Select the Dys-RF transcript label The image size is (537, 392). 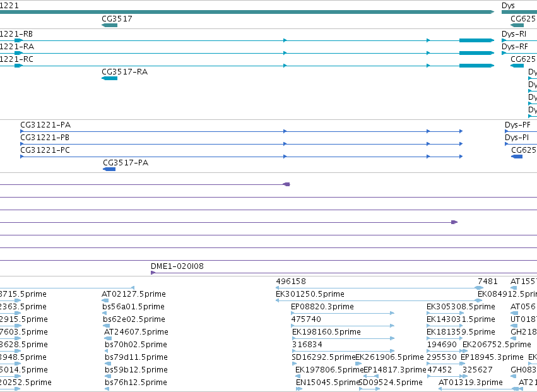tap(514, 47)
